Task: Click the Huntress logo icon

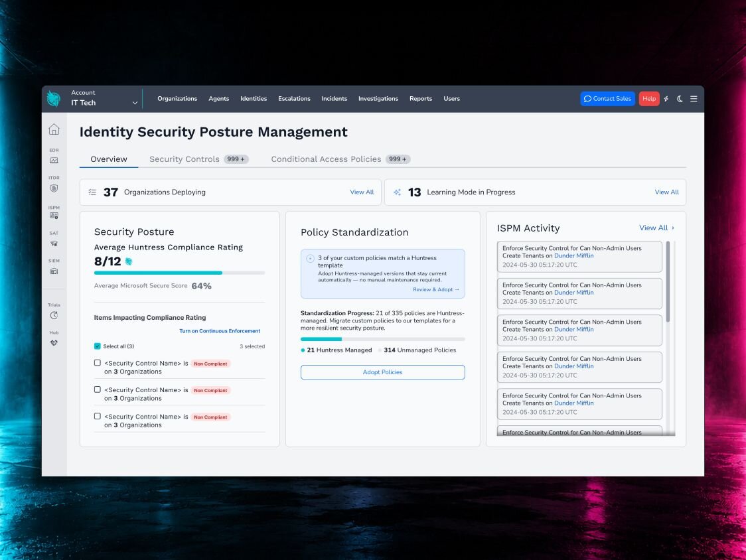Action: (54, 98)
